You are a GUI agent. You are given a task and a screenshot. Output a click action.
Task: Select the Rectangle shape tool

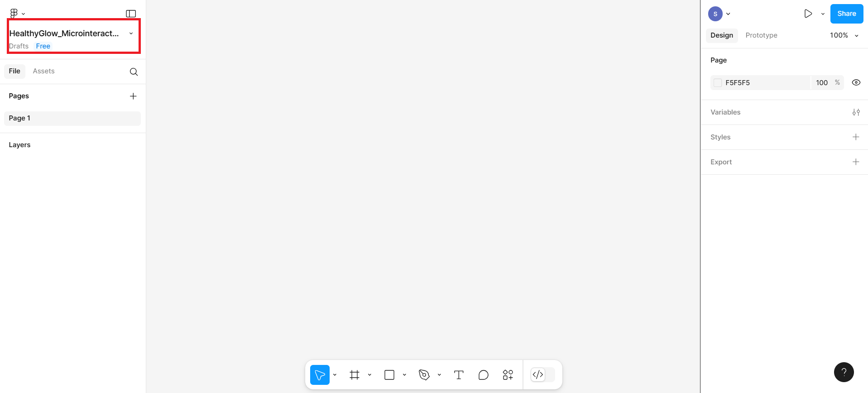(x=389, y=375)
